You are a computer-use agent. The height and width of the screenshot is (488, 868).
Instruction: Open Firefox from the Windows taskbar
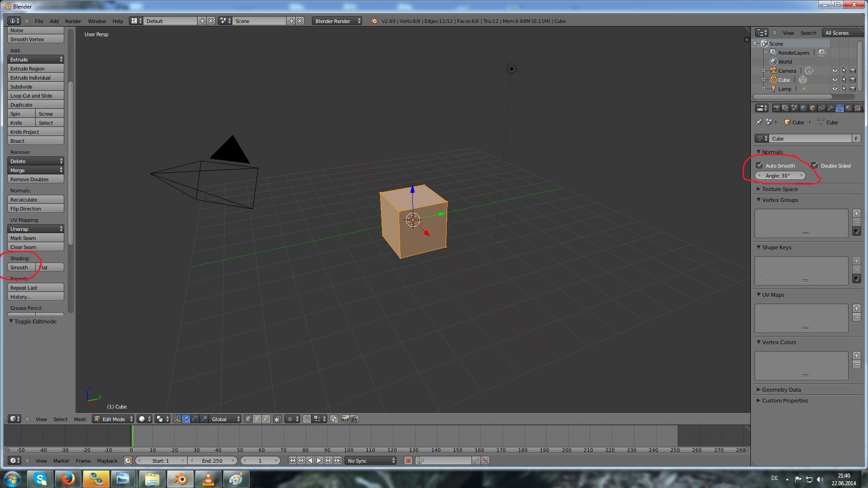(x=68, y=479)
